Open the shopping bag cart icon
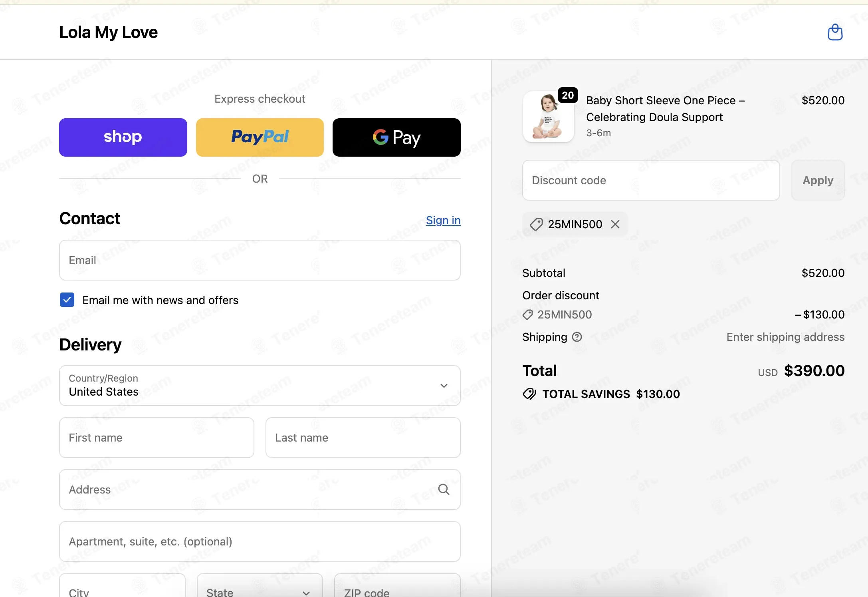868x597 pixels. (x=835, y=32)
